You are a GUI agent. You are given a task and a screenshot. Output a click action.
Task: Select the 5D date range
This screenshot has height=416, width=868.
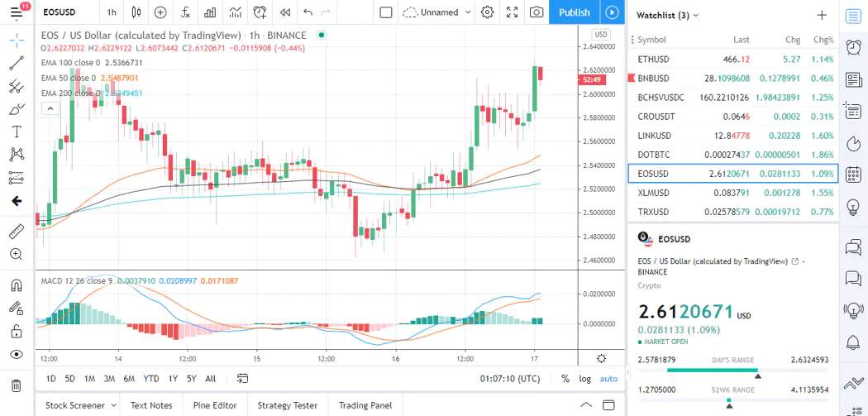click(69, 379)
